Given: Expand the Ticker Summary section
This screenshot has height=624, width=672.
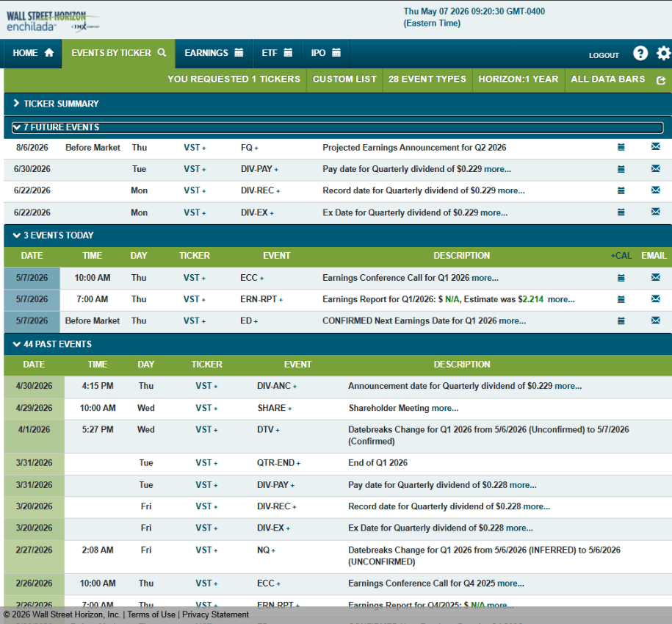Looking at the screenshot, I should click(x=56, y=104).
